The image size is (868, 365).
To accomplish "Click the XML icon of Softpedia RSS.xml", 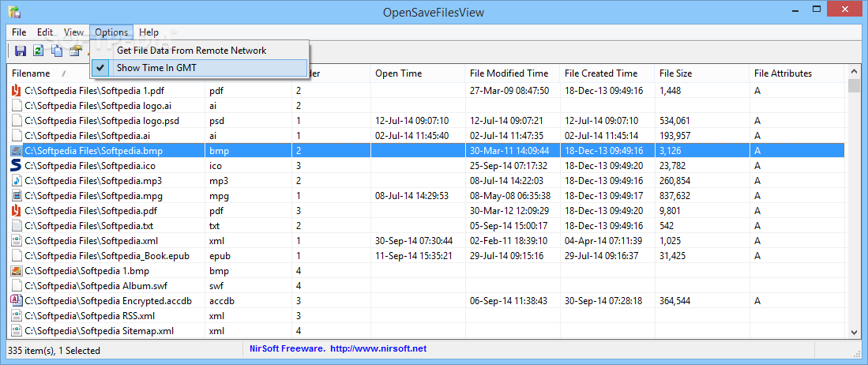I will (17, 316).
